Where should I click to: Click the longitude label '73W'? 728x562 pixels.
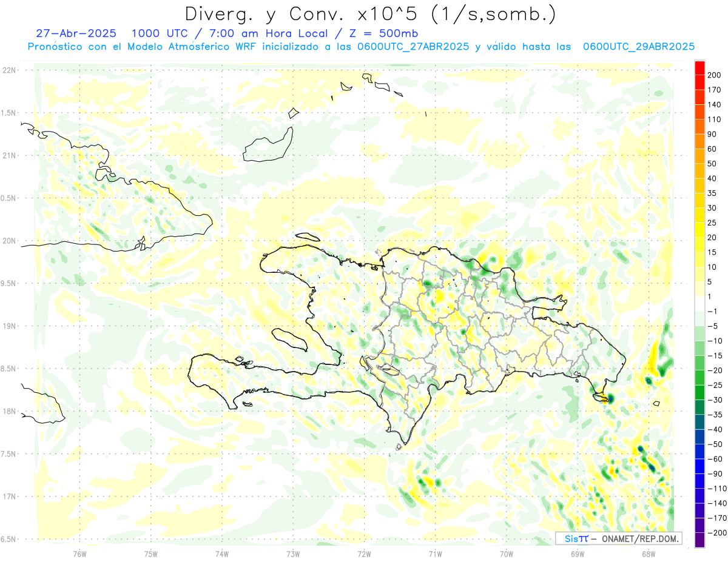click(x=293, y=554)
